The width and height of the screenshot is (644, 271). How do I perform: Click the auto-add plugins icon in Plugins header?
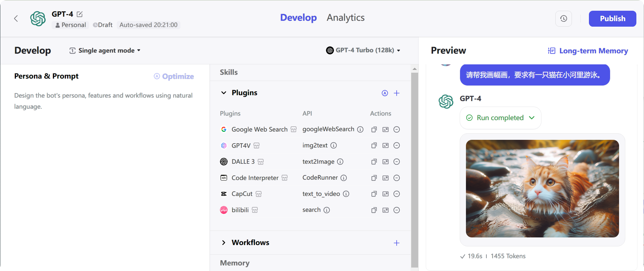point(385,93)
